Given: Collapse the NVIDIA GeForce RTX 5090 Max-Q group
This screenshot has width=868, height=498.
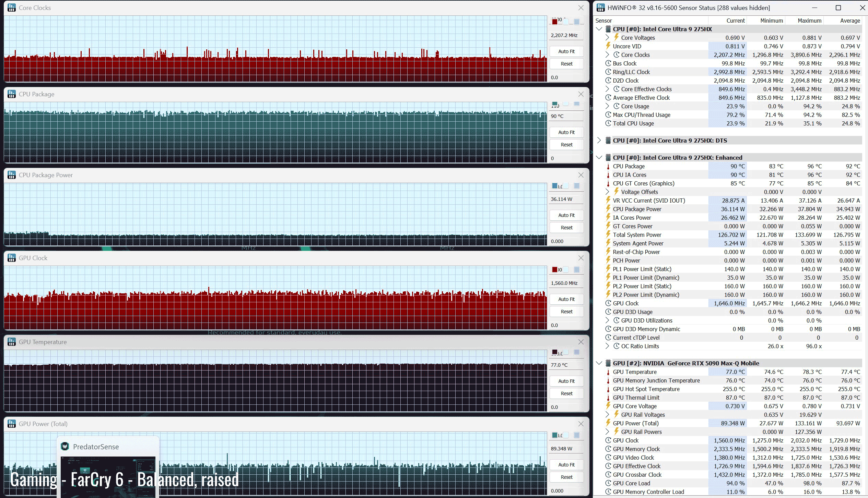Looking at the screenshot, I should [x=599, y=363].
